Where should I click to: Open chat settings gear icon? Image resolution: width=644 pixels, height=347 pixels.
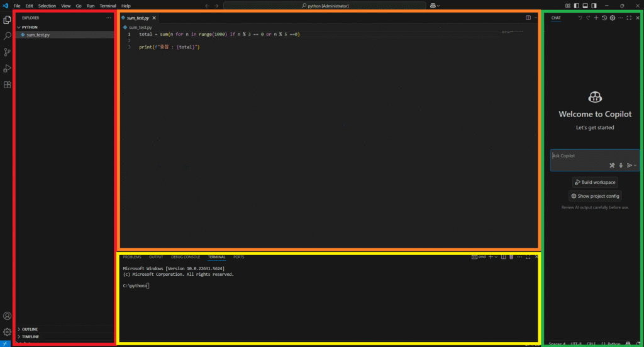pyautogui.click(x=613, y=18)
